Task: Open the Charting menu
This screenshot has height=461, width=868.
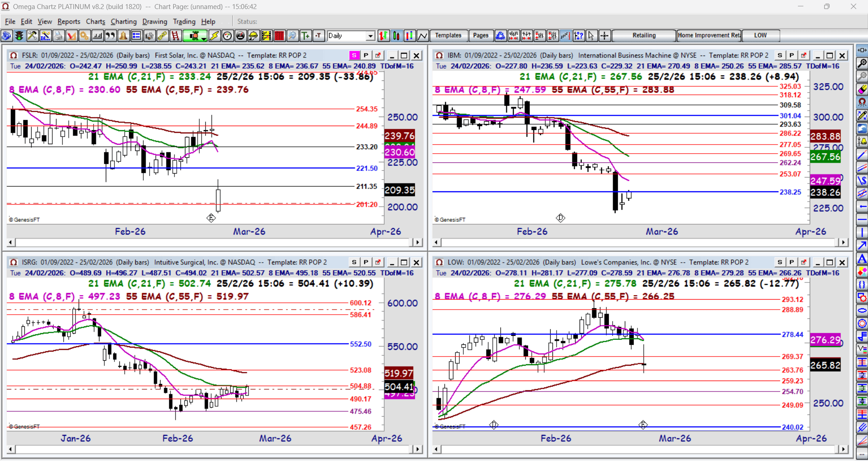Action: (x=123, y=22)
